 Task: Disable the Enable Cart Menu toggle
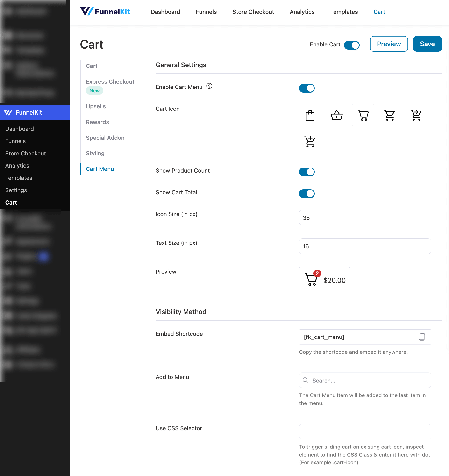click(307, 88)
